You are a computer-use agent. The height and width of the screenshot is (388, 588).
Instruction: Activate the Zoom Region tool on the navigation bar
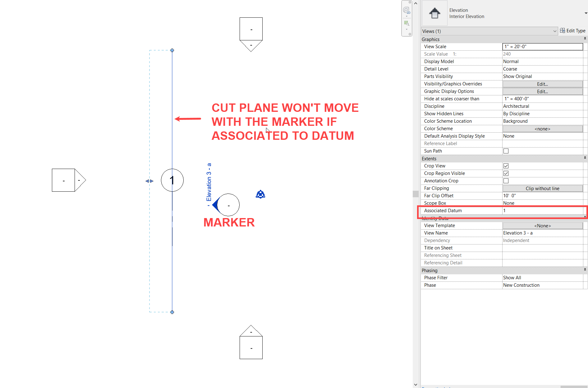click(406, 23)
